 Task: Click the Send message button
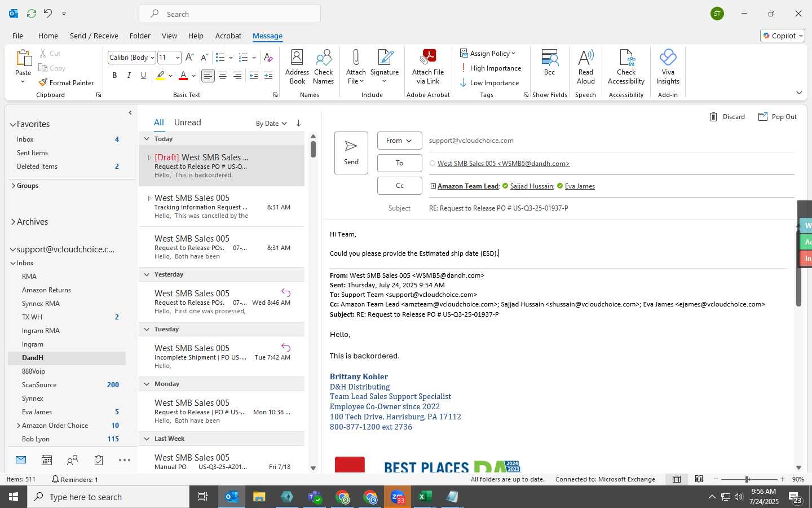tap(351, 153)
